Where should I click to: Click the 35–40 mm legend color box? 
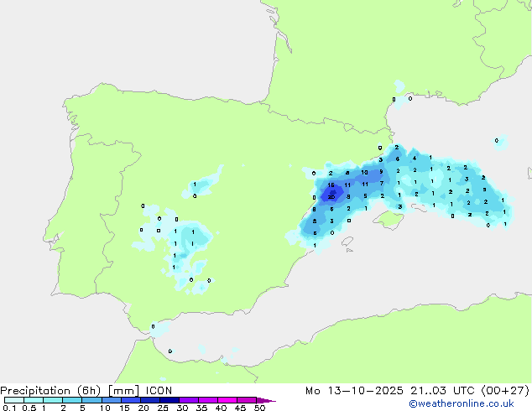207,400
